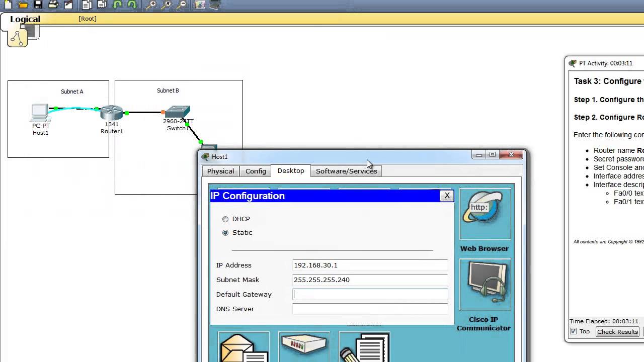The height and width of the screenshot is (362, 644).
Task: Click the Subnet Mask input field
Action: (370, 280)
